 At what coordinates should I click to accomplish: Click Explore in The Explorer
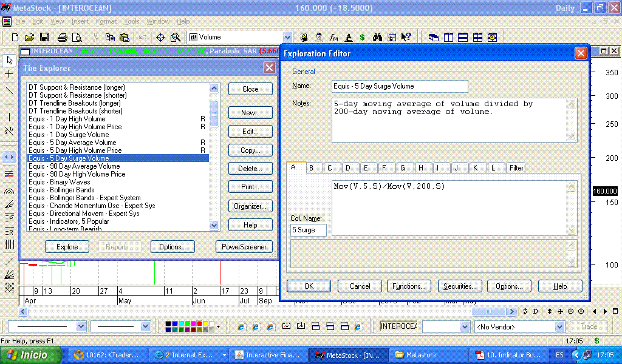click(x=67, y=247)
